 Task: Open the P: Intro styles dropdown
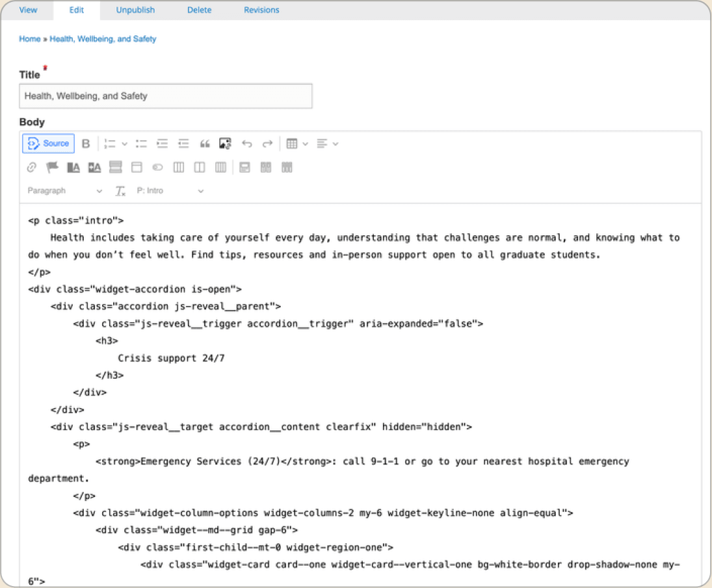170,190
